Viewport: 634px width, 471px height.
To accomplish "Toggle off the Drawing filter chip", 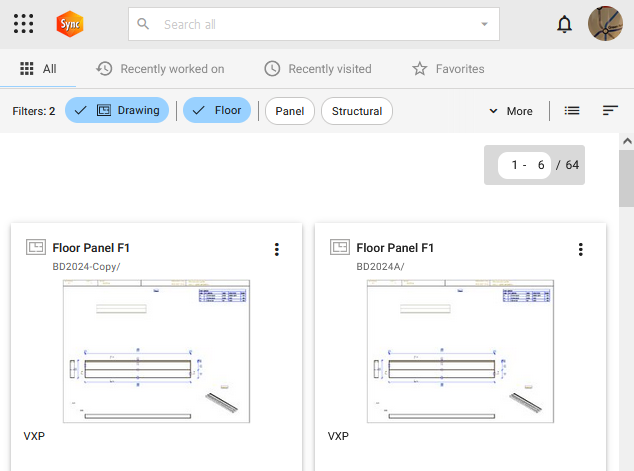I will coord(117,111).
